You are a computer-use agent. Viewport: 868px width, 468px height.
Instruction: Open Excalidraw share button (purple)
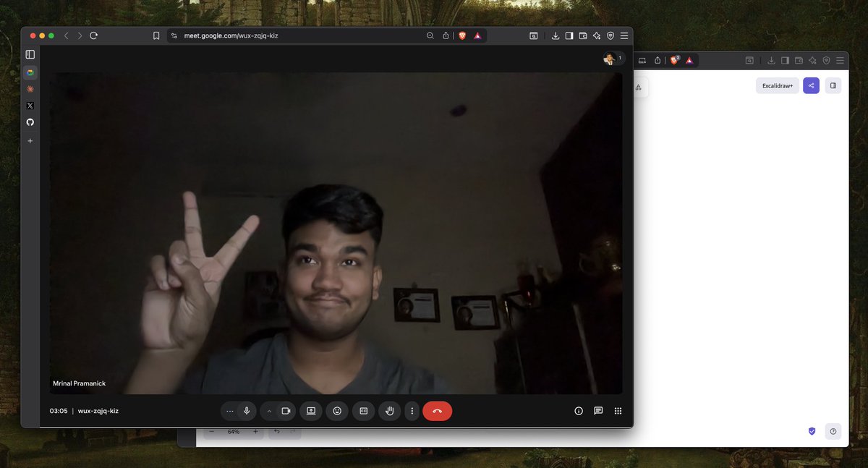pos(812,85)
